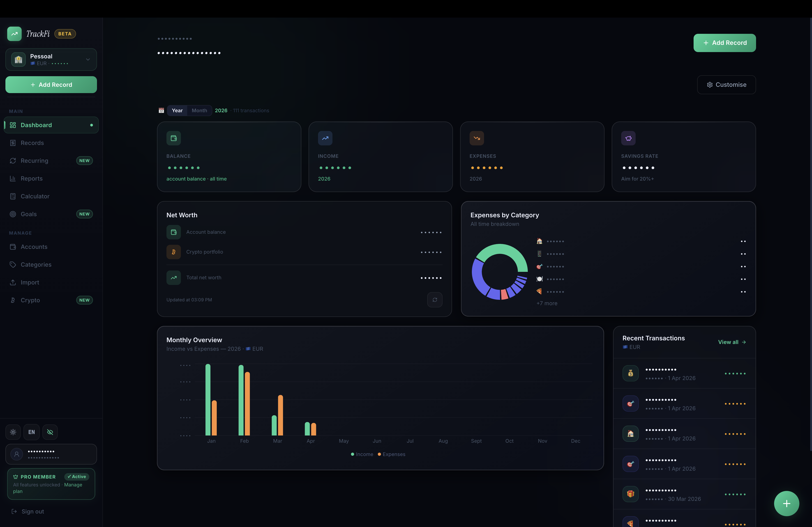
Task: Expand the Pessoal account selector
Action: pyautogui.click(x=51, y=59)
